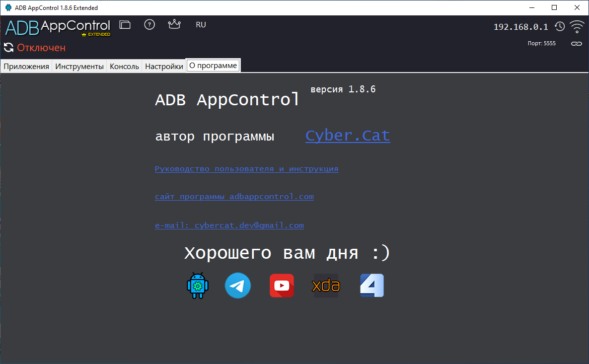
Task: Close the ADB AppControl window
Action: [x=577, y=7]
